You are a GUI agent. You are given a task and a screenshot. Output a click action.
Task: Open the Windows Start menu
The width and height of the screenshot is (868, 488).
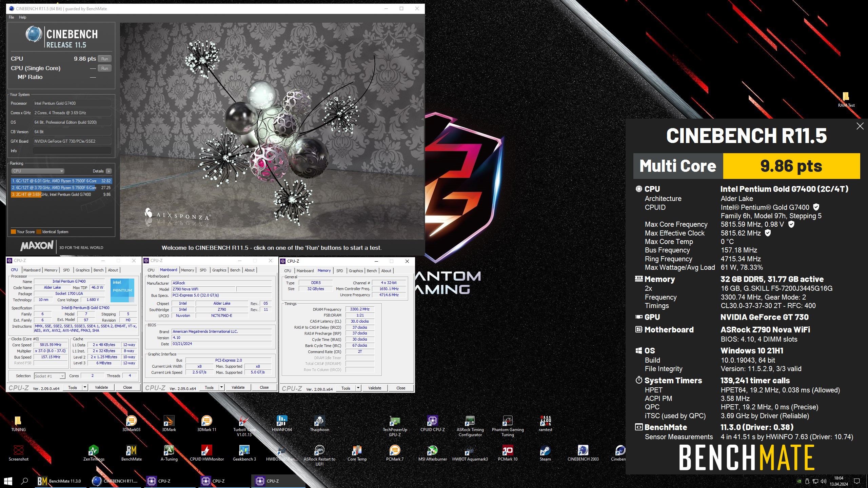pos(8,481)
